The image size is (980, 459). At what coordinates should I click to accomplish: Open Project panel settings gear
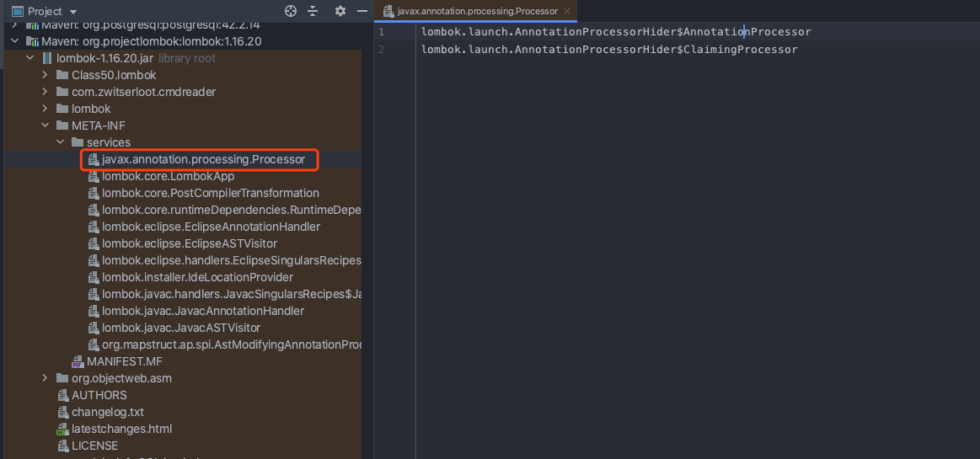click(x=340, y=11)
